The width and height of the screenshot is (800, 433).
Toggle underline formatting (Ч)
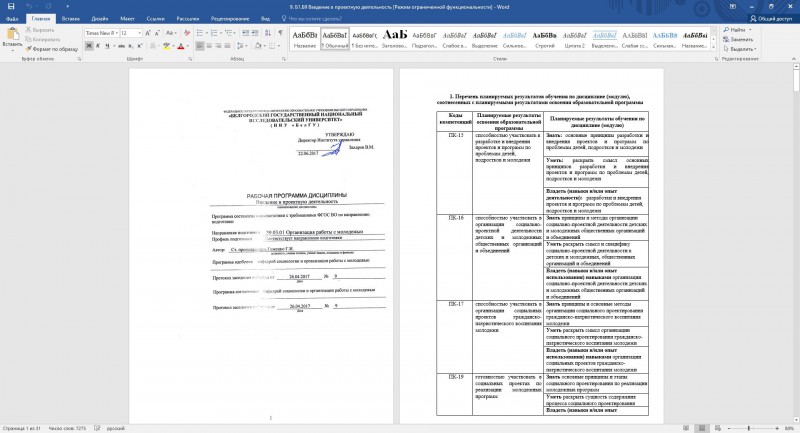tap(107, 46)
